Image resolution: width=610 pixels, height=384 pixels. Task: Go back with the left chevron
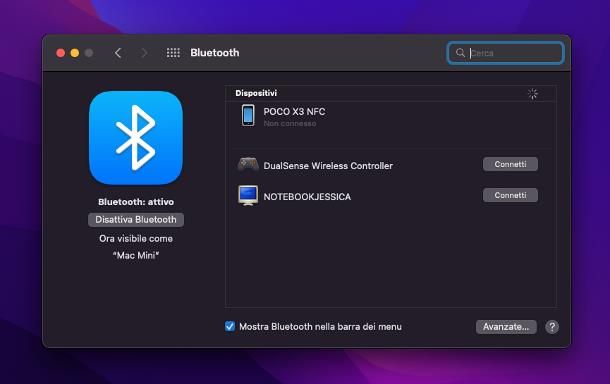[x=118, y=53]
